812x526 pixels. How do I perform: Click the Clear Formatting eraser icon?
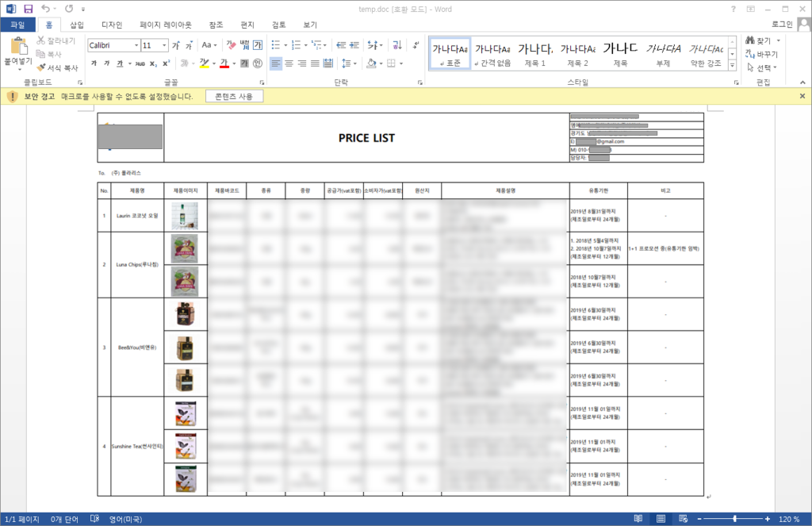click(231, 45)
